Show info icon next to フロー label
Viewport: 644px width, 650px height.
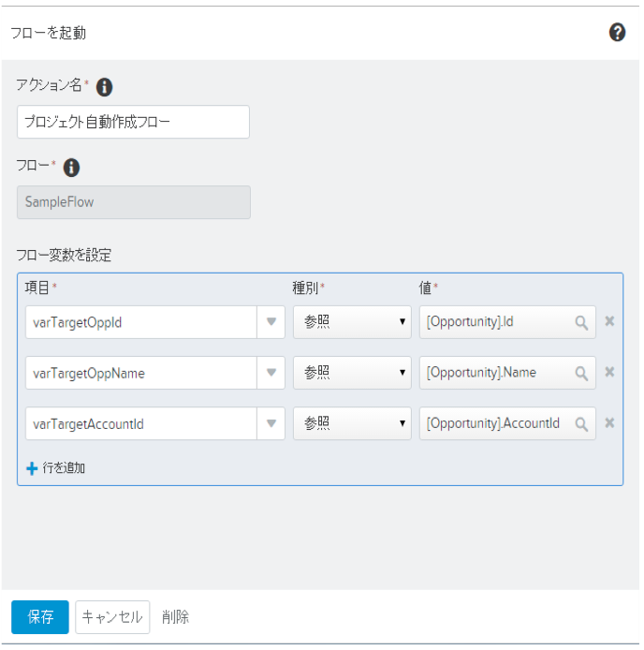pos(71,168)
